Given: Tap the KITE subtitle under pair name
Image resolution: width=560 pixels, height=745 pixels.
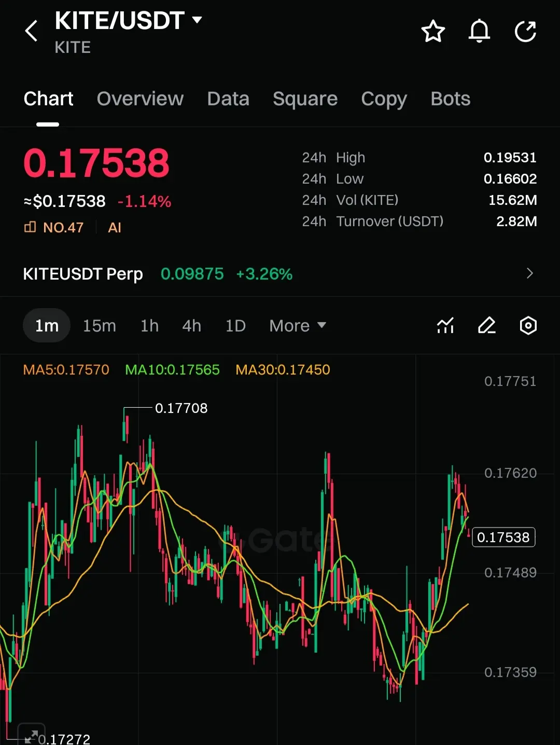Looking at the screenshot, I should [x=73, y=47].
